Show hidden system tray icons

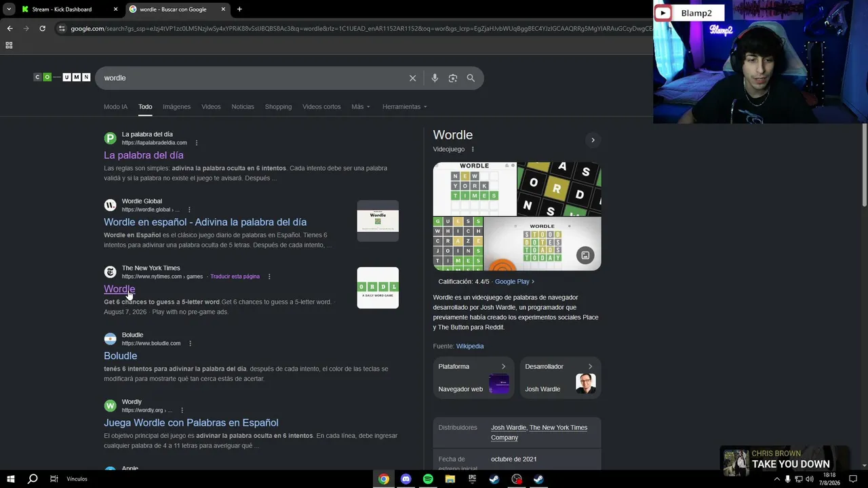click(776, 479)
